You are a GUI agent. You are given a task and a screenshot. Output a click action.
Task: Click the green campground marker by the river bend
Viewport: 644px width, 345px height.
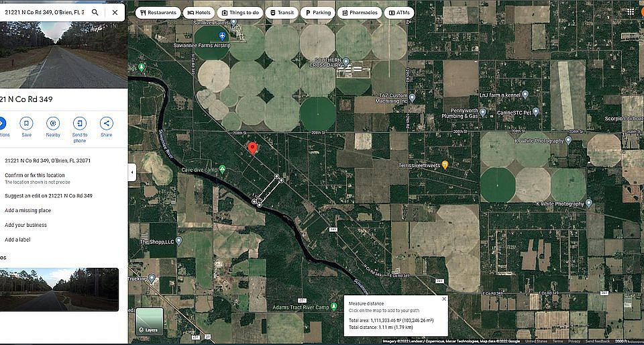[x=142, y=66]
